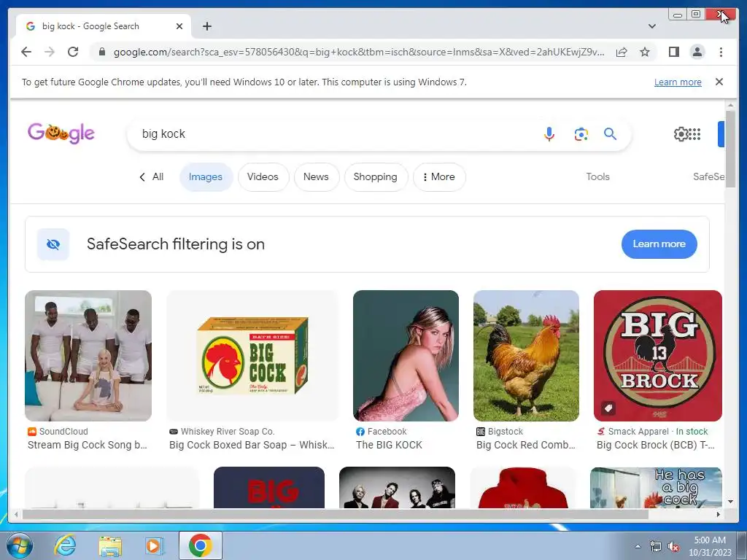Screen dimensions: 747x560
Task: Switch to the News tab
Action: point(316,177)
